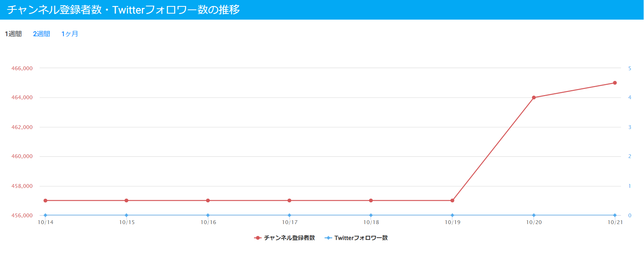Image resolution: width=644 pixels, height=255 pixels.
Task: Toggle the チャンネル登録者数 legend series
Action: [x=285, y=238]
